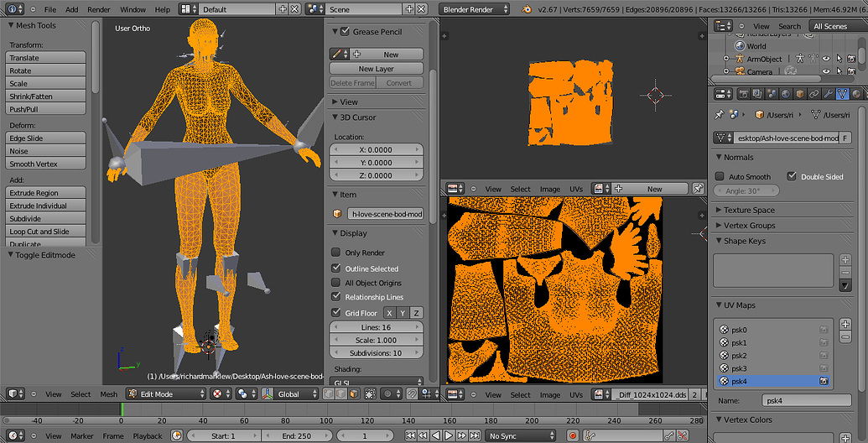The width and height of the screenshot is (868, 443).
Task: Open the UVs menu in lower image editor
Action: (x=576, y=394)
